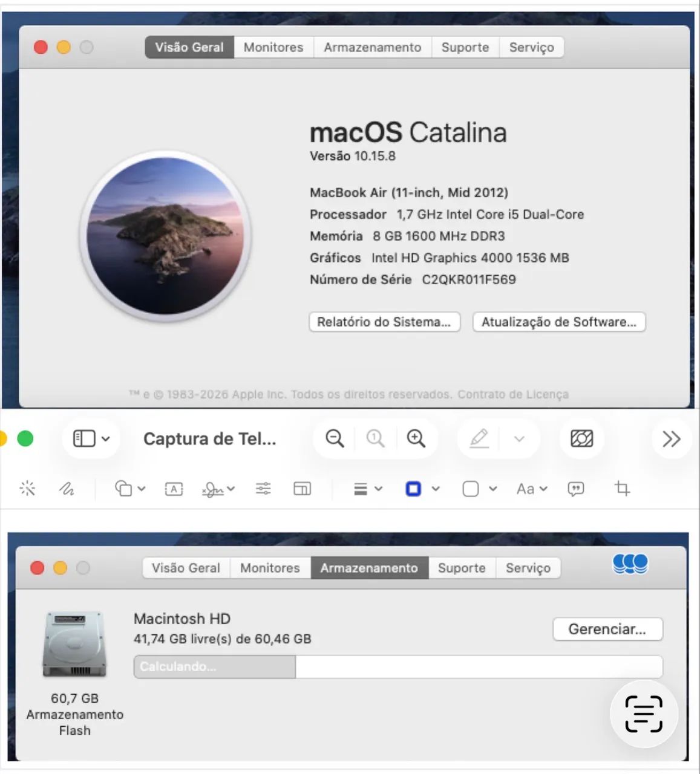Click the 60,7 GB Armazenamento Flash label
Image resolution: width=700 pixels, height=774 pixels.
coord(74,714)
